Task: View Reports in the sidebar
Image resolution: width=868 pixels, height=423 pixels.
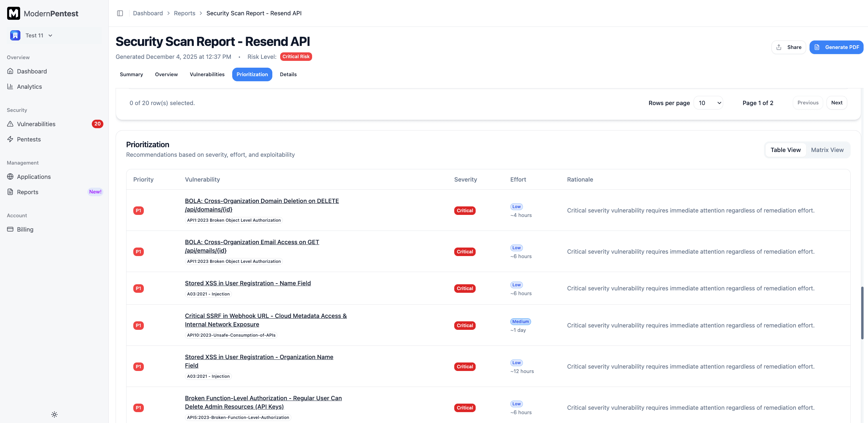Action: point(28,192)
